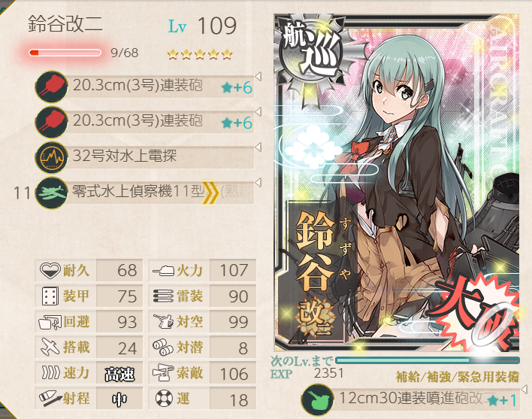The image size is (532, 419).
Task: Expand arrow beside 零式水上偵察機11型 slot
Action: click(258, 183)
